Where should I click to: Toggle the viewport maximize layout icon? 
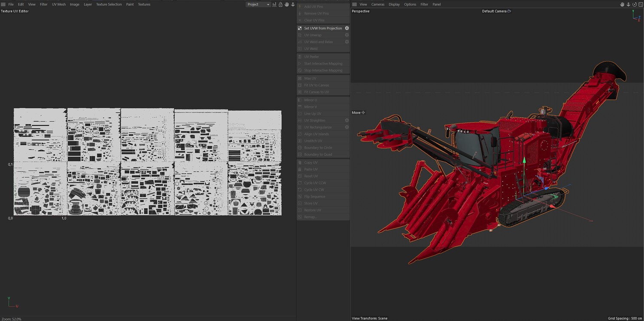640,4
